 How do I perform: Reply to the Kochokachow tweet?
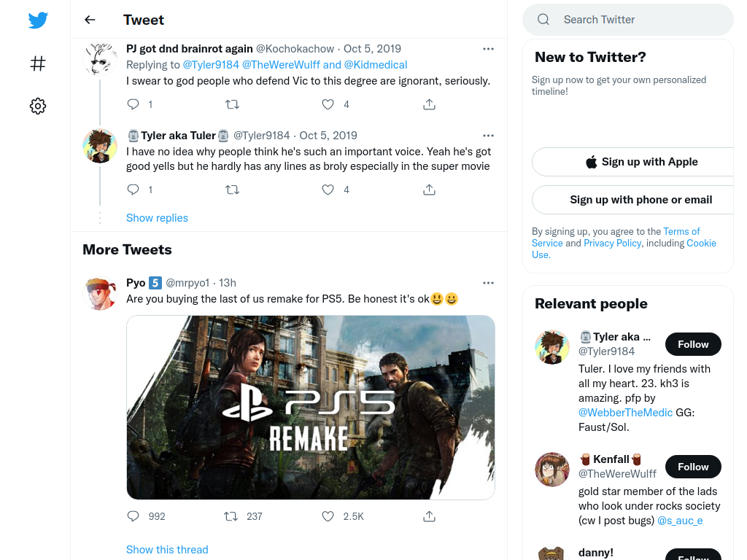pyautogui.click(x=133, y=104)
